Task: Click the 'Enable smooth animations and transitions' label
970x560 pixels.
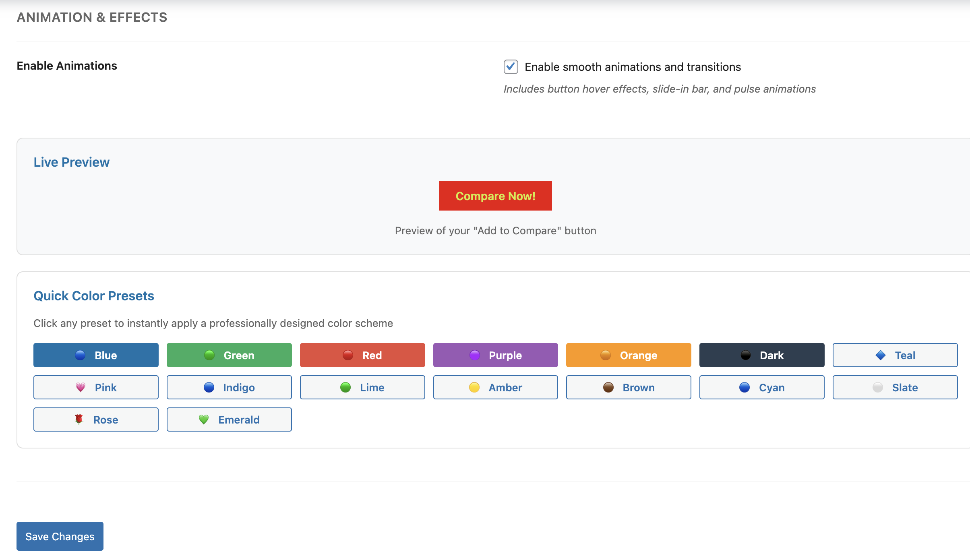Action: [633, 67]
